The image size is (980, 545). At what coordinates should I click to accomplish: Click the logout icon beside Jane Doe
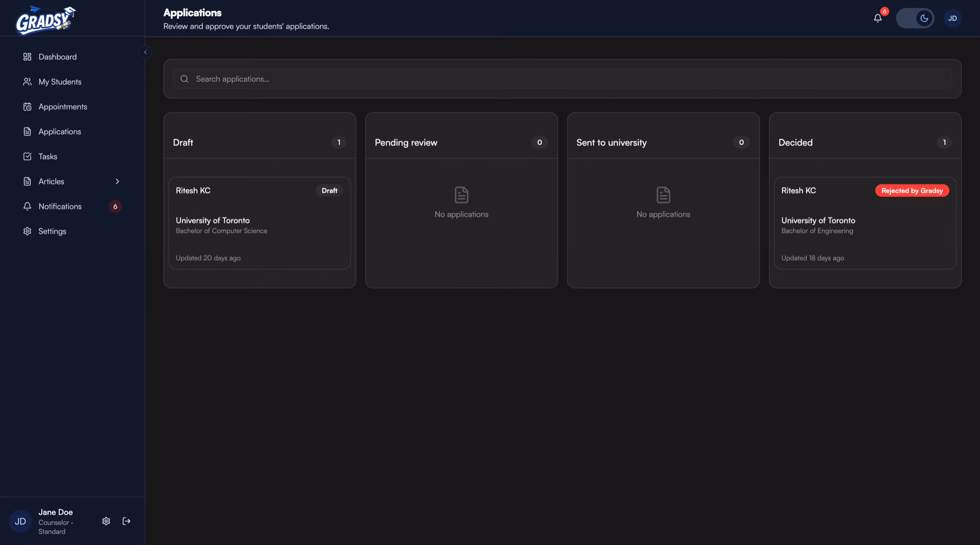pyautogui.click(x=126, y=521)
